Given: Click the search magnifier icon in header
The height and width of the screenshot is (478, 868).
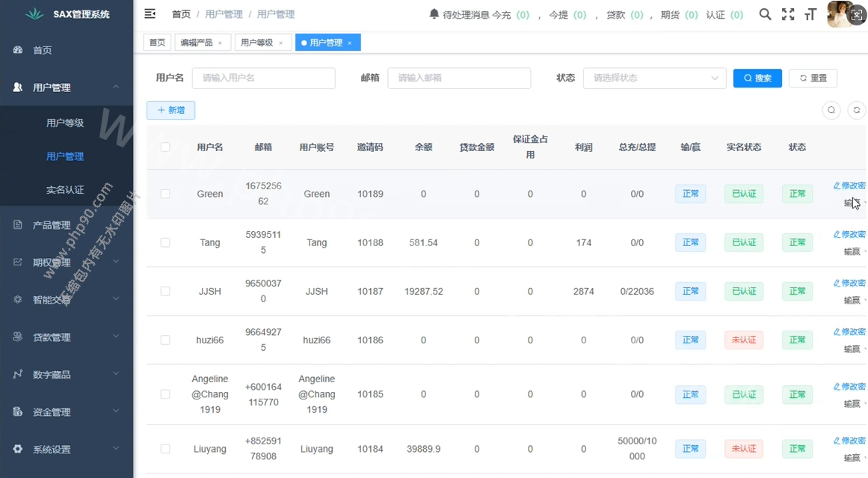Looking at the screenshot, I should (x=765, y=14).
